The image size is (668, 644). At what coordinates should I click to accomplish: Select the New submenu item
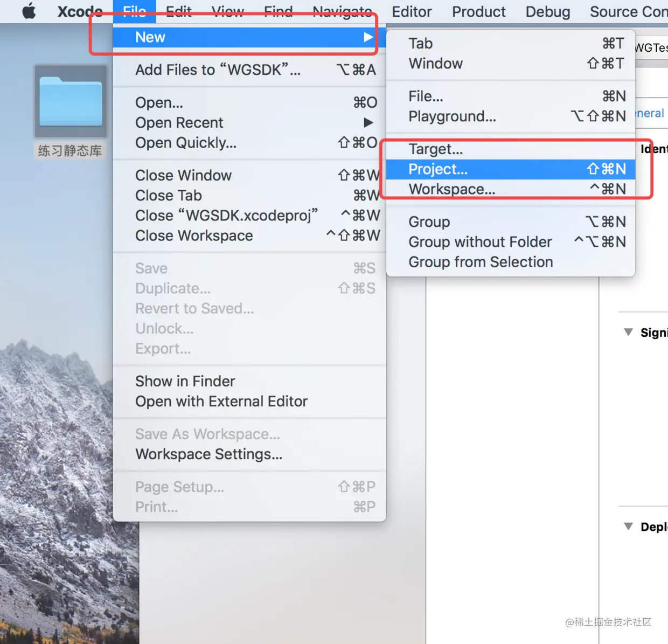pos(249,37)
